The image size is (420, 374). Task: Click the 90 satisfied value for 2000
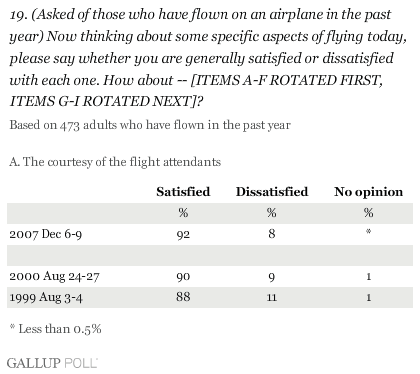183,277
